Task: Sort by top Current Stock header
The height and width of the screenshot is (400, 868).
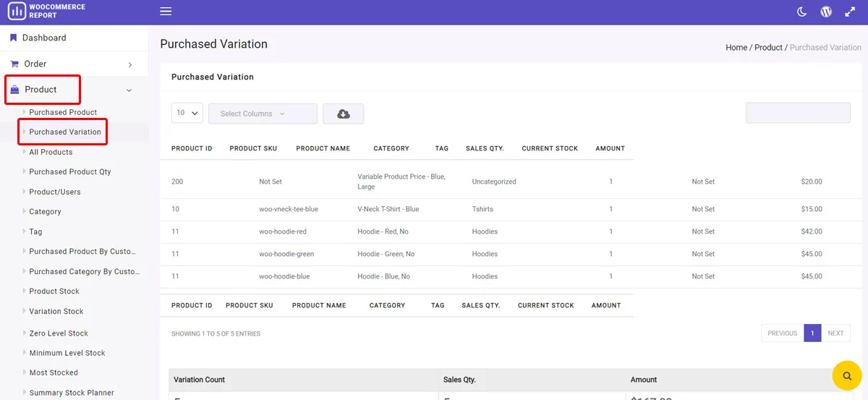Action: tap(550, 148)
